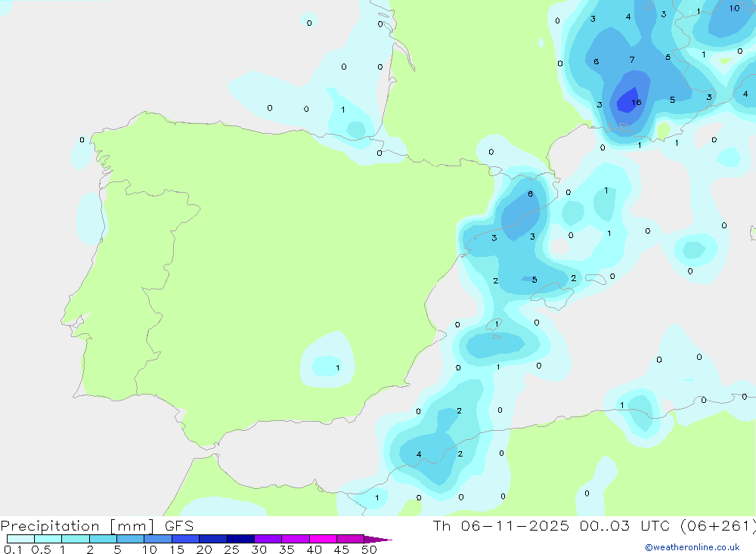The width and height of the screenshot is (756, 554).
Task: Click the '0.5' legend scale label
Action: (41, 549)
